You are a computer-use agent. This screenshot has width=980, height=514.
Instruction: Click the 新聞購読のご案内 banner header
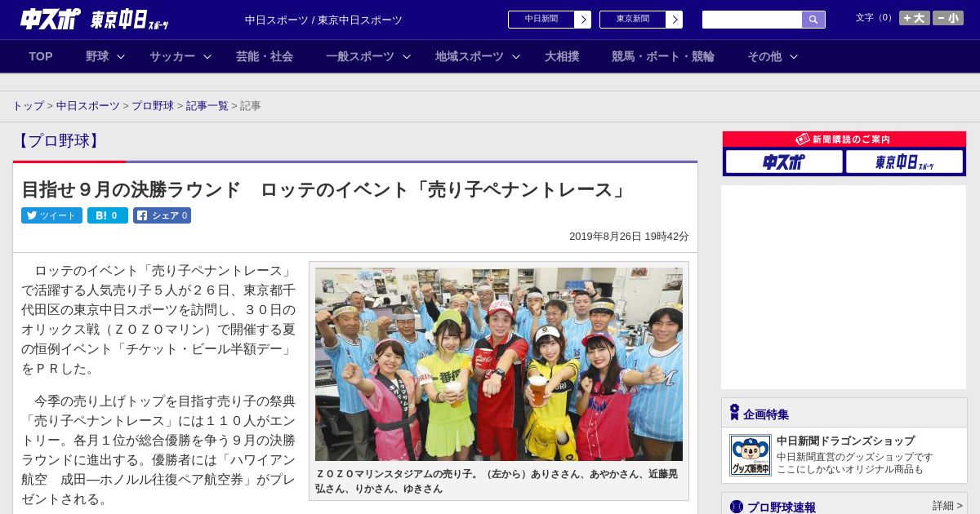[x=844, y=140]
